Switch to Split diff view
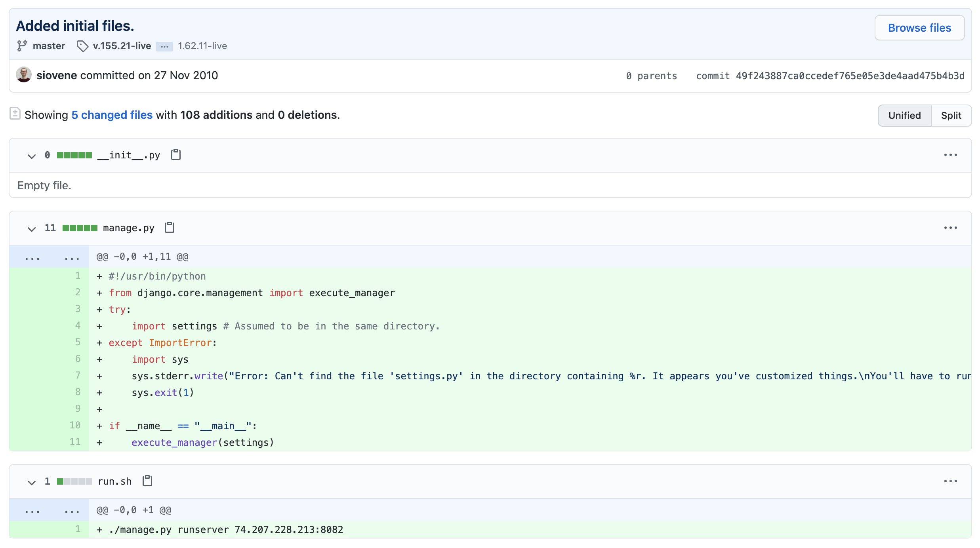Viewport: 980px width, 548px height. (x=951, y=116)
